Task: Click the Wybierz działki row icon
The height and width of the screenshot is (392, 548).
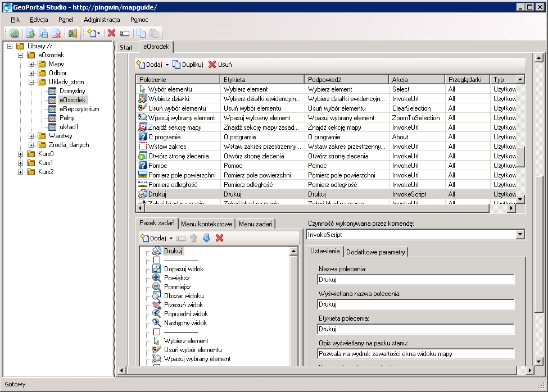Action: (x=143, y=98)
